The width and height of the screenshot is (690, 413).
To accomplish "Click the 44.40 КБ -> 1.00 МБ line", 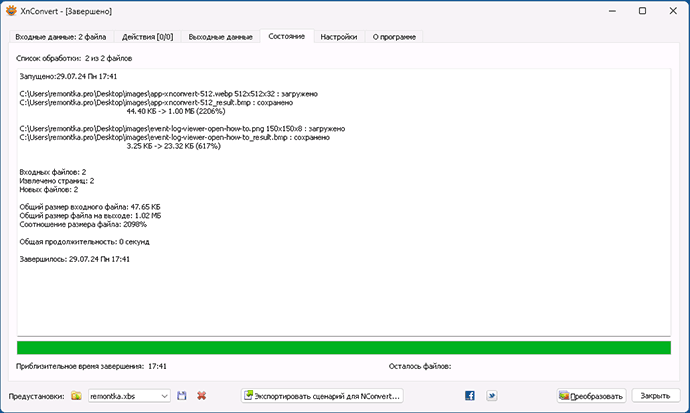I will pos(176,111).
